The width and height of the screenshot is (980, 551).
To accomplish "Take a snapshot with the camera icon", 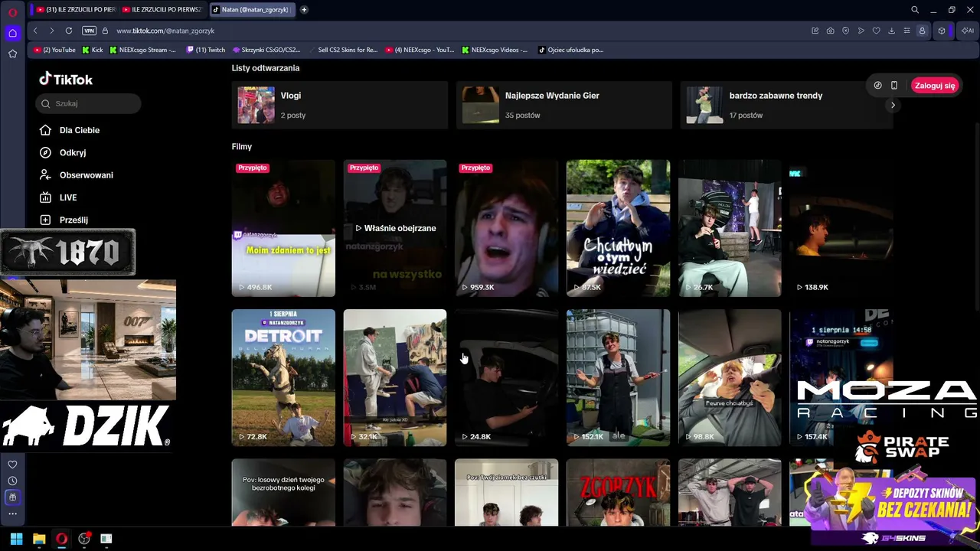I will [830, 31].
